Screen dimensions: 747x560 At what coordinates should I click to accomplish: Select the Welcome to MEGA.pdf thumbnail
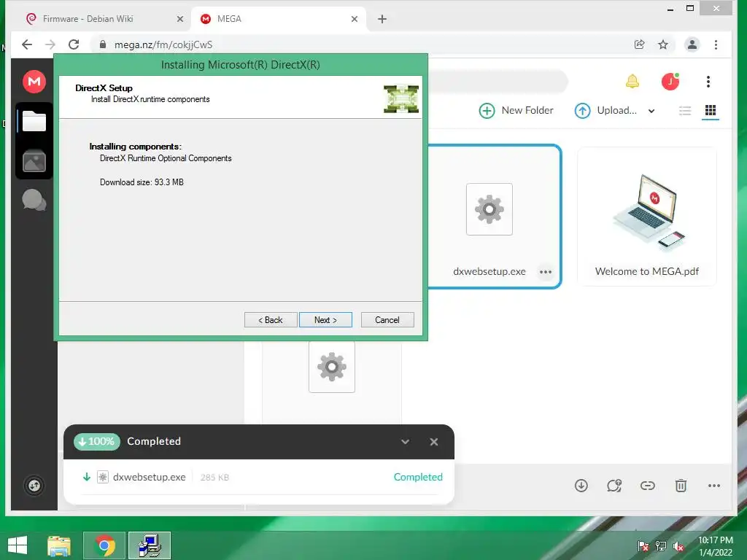pos(648,213)
